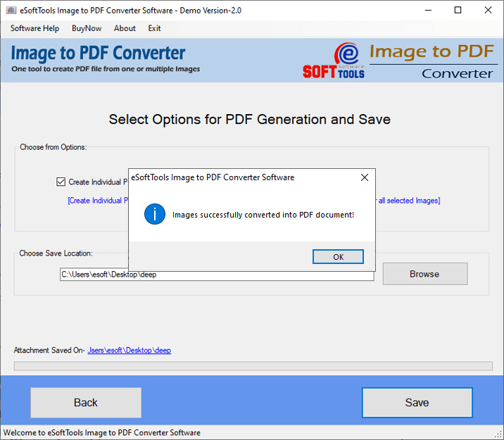Screen dimensions: 504x440
Task: Minimize the Image to PDF Converter window
Action: coord(428,11)
